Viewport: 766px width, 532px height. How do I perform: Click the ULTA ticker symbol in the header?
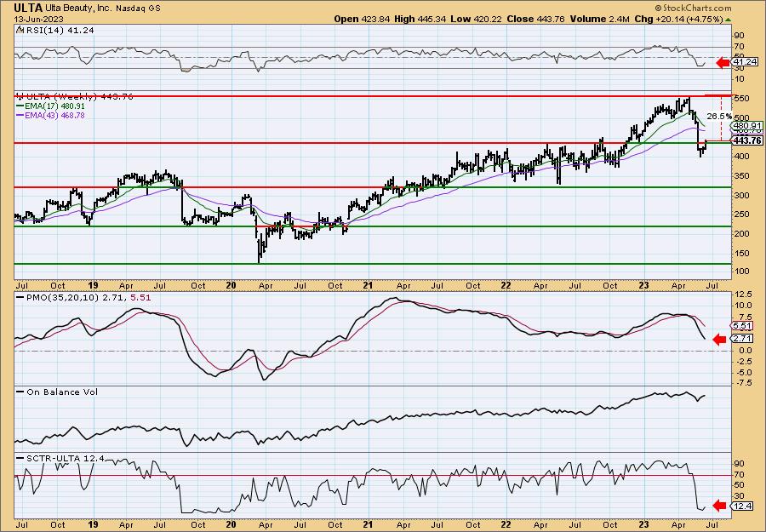point(28,9)
